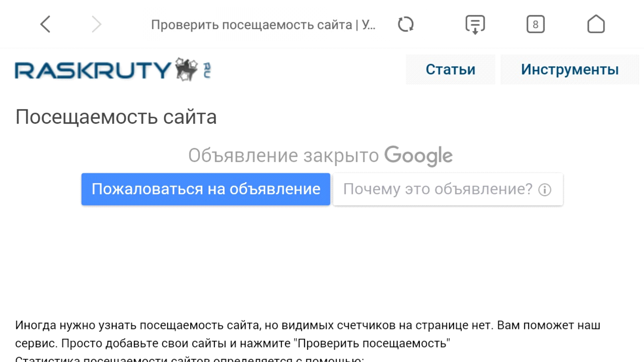The image size is (644, 362).
Task: Click 'Почему это объявление?' text
Action: pos(437,189)
